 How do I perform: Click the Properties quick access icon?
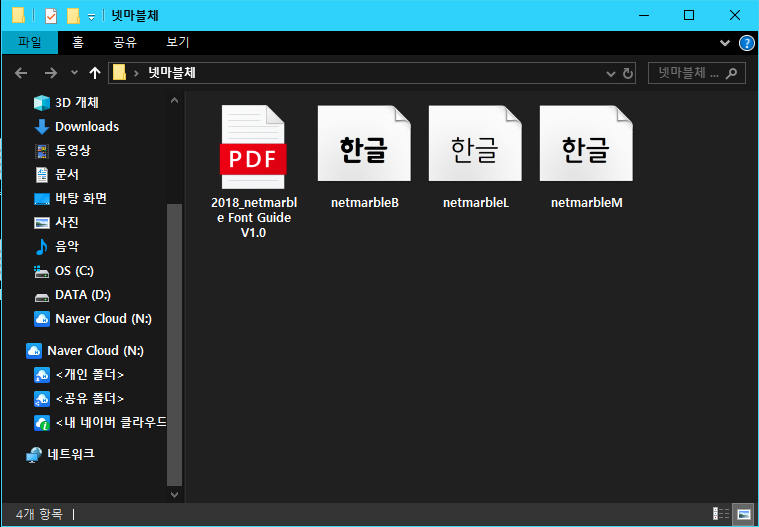(51, 16)
